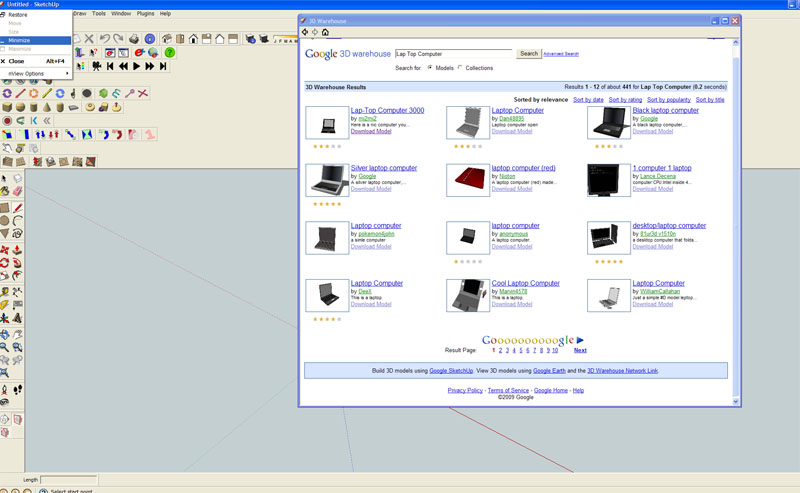
Task: Open the Help menu
Action: 165,14
